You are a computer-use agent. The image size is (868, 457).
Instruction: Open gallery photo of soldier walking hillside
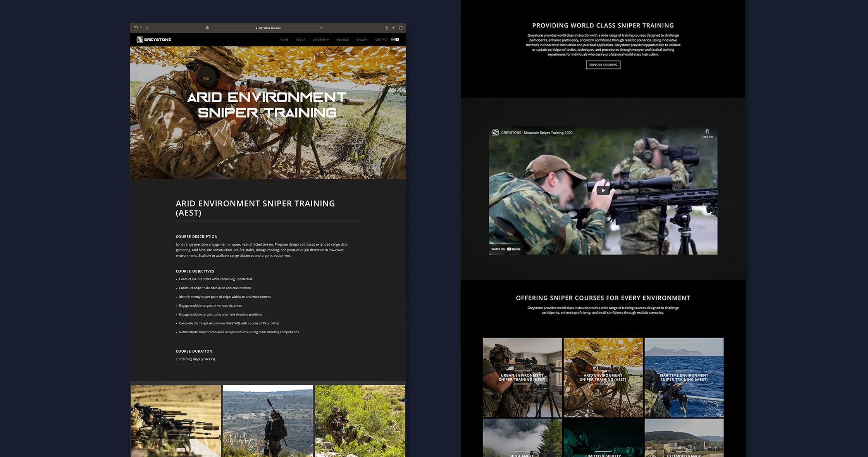point(268,421)
